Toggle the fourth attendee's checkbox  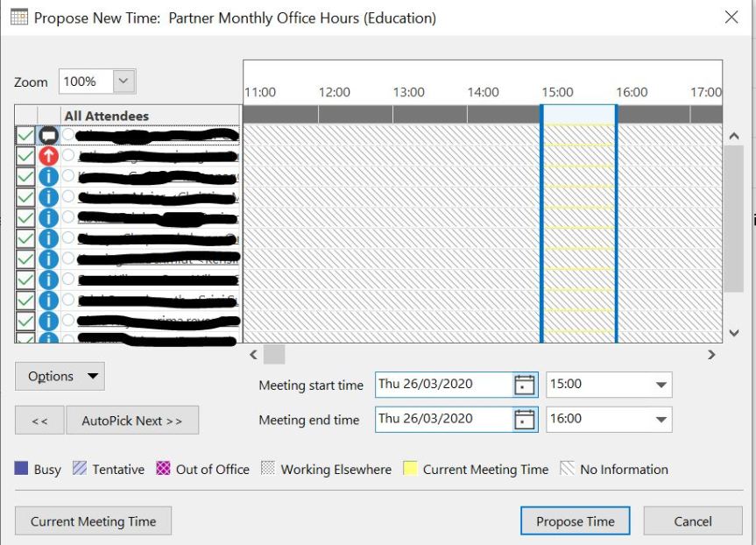25,196
